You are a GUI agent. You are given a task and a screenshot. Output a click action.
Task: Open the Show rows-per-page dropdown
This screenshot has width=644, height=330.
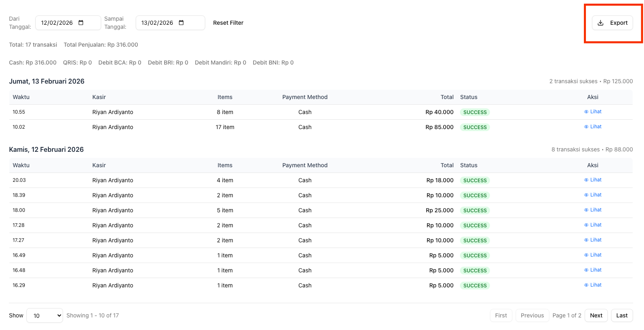click(x=45, y=315)
